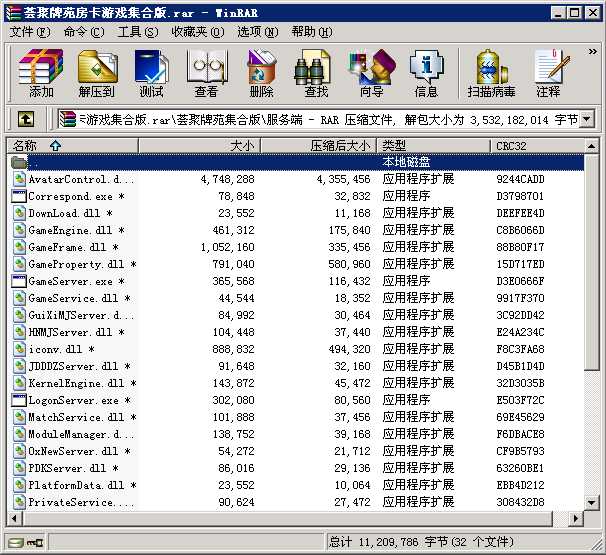
Task: Select the GuiXiMJServer file row
Action: tap(296, 315)
